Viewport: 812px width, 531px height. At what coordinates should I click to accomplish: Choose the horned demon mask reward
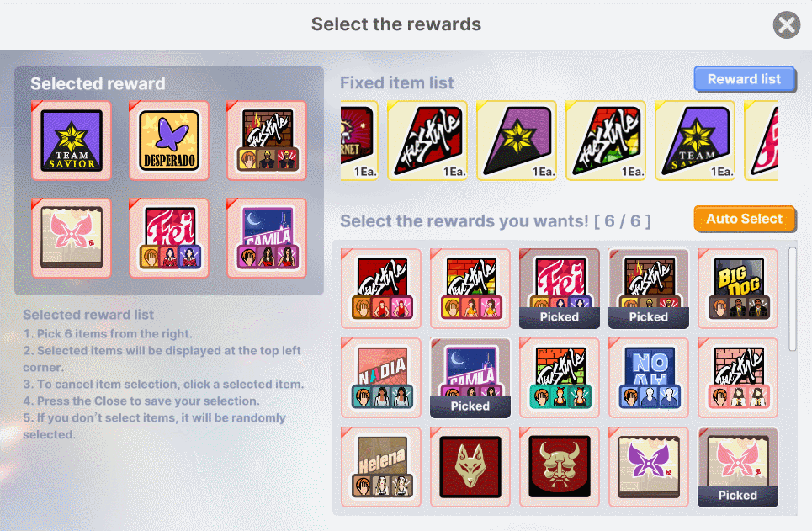coord(560,467)
